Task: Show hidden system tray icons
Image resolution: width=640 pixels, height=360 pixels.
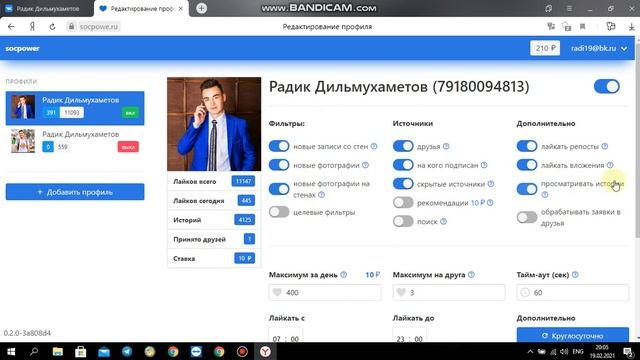Action: (x=530, y=351)
